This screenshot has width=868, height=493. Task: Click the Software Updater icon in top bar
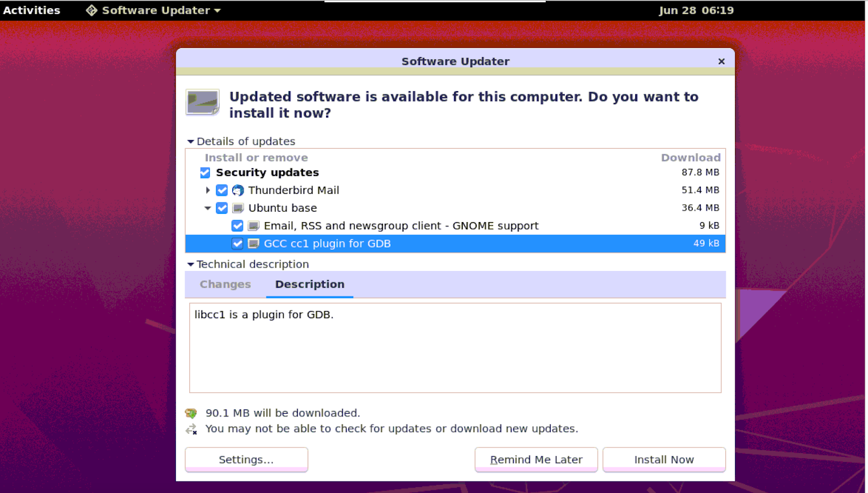(x=92, y=10)
